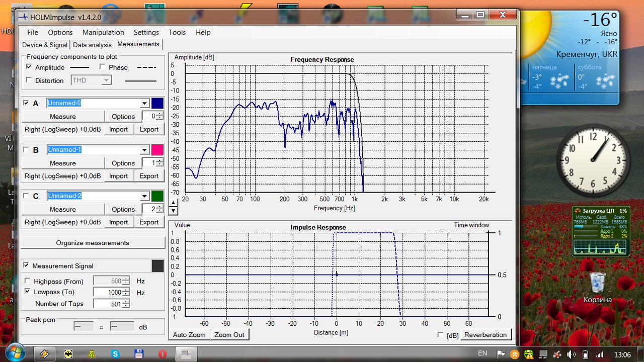
Task: Open the THD distortion dropdown
Action: (106, 80)
